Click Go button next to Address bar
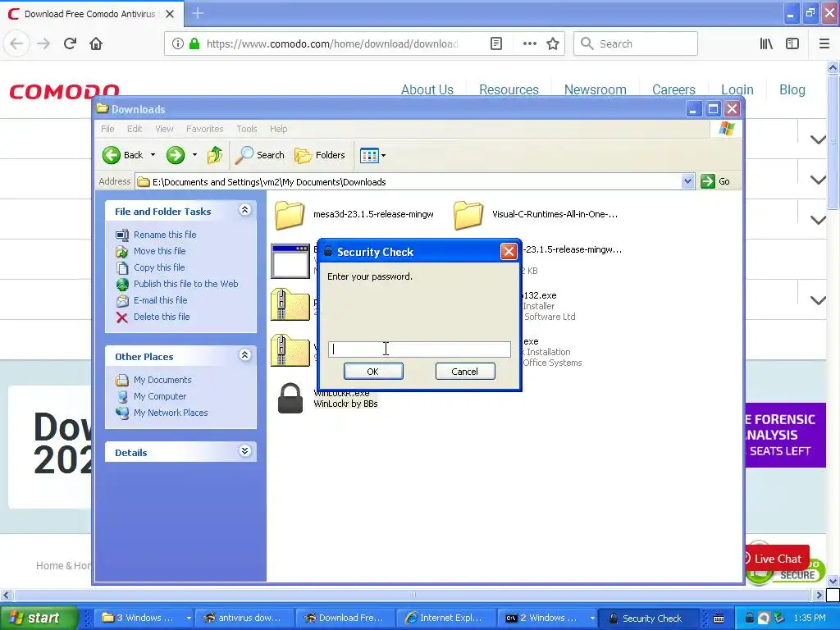The width and height of the screenshot is (840, 630). 715,181
